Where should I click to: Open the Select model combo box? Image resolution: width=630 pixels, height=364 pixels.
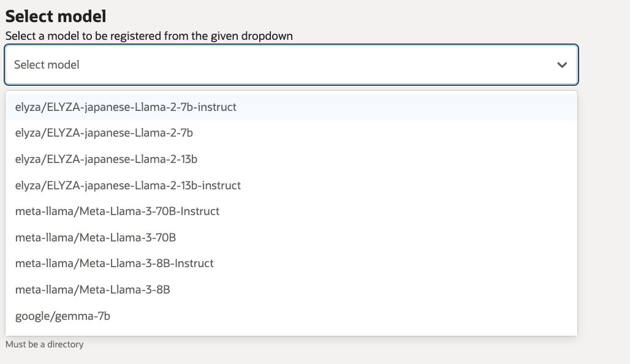(291, 64)
